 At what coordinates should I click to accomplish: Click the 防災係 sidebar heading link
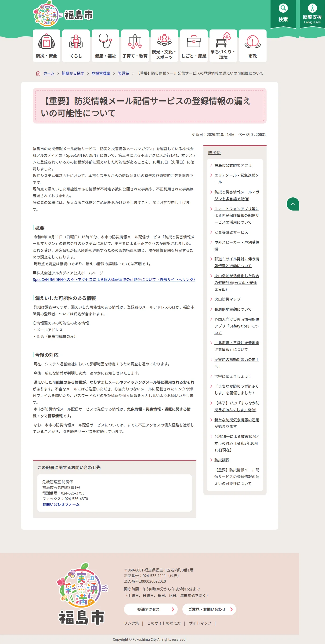coord(214,153)
